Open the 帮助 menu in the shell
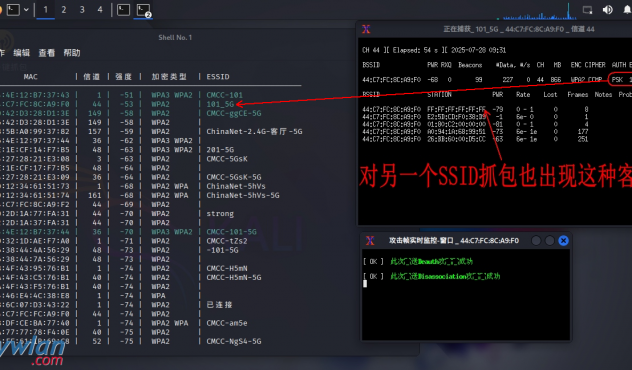Image resolution: width=632 pixels, height=370 pixels. 72,53
